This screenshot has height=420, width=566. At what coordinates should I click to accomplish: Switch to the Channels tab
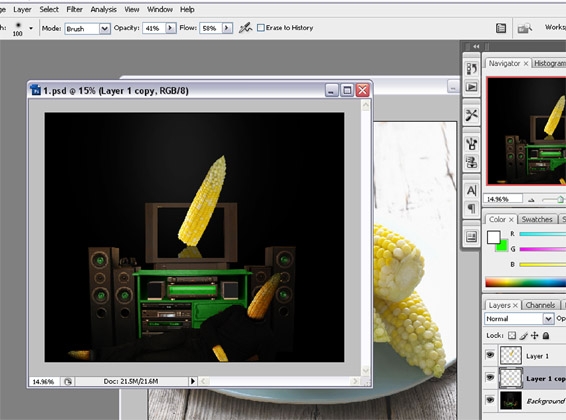(540, 305)
